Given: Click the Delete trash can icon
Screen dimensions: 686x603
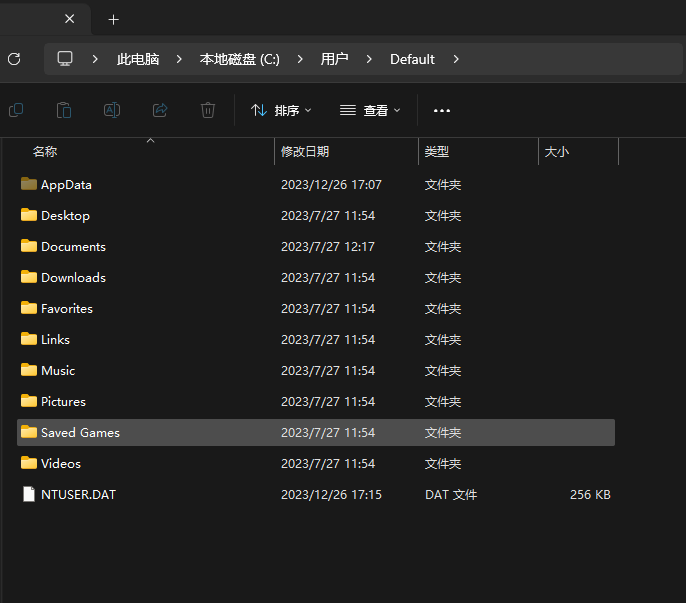Looking at the screenshot, I should 208,110.
